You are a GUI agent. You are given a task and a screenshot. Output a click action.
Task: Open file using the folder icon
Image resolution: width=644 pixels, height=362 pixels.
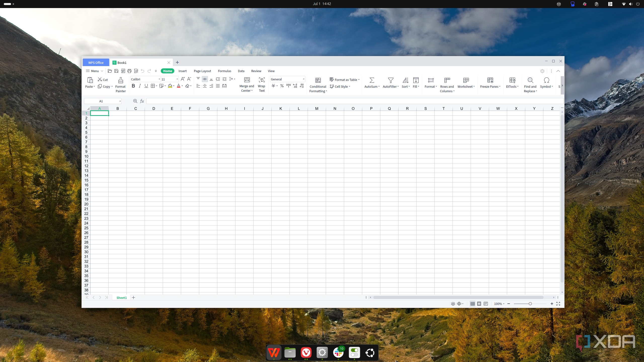pos(110,71)
